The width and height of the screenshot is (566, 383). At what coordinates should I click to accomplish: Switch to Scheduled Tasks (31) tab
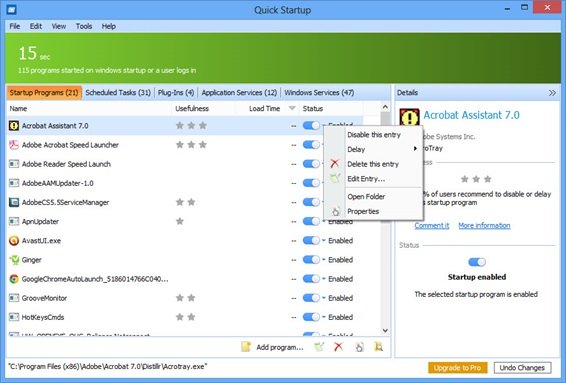coord(118,93)
